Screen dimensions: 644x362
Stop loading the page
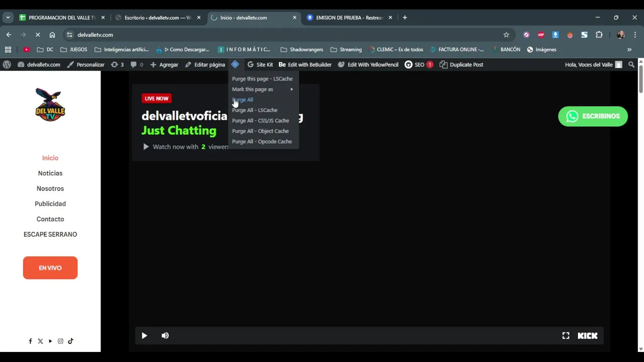38,35
